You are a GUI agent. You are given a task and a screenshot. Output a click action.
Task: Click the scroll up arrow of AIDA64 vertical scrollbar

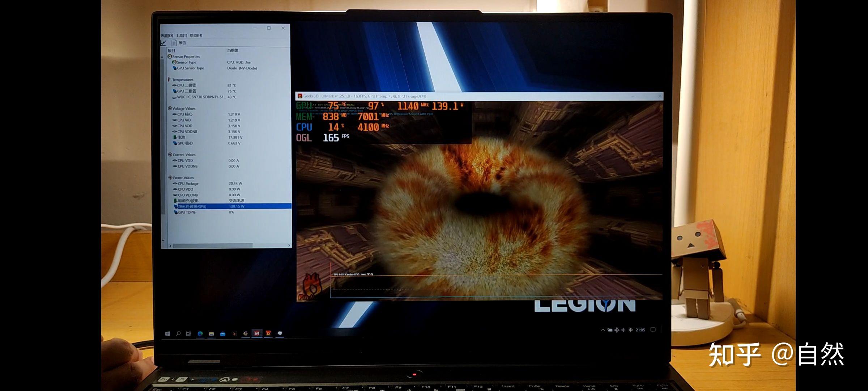[x=162, y=57]
